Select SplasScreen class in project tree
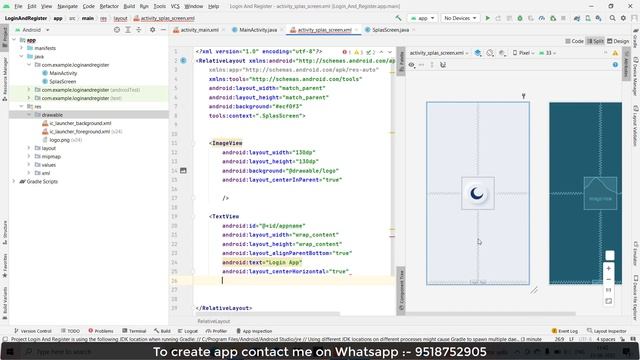 (x=62, y=82)
